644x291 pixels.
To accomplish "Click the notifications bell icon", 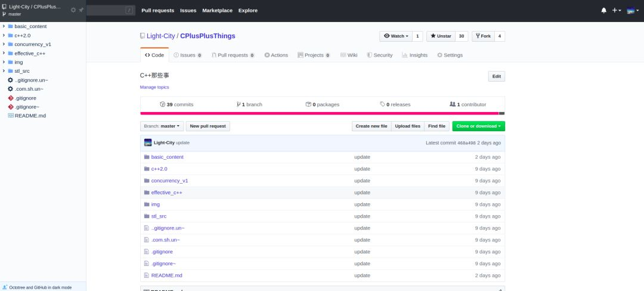I will (603, 10).
